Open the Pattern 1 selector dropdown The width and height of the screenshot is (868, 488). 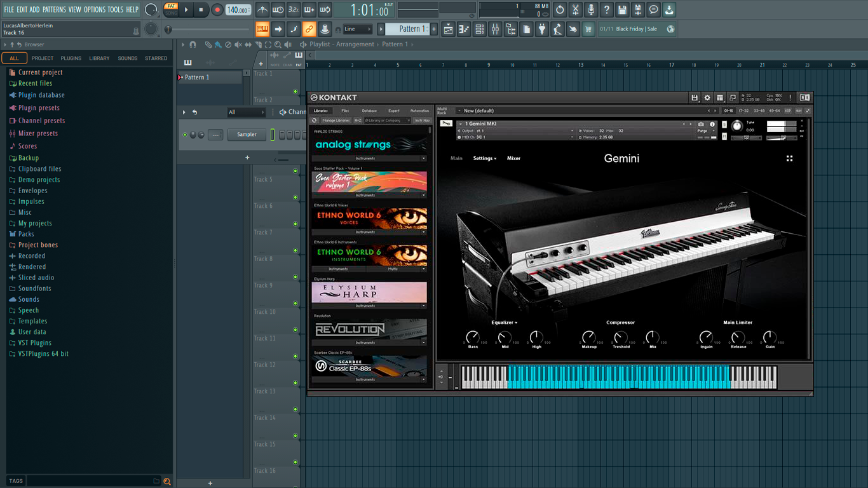(x=407, y=29)
